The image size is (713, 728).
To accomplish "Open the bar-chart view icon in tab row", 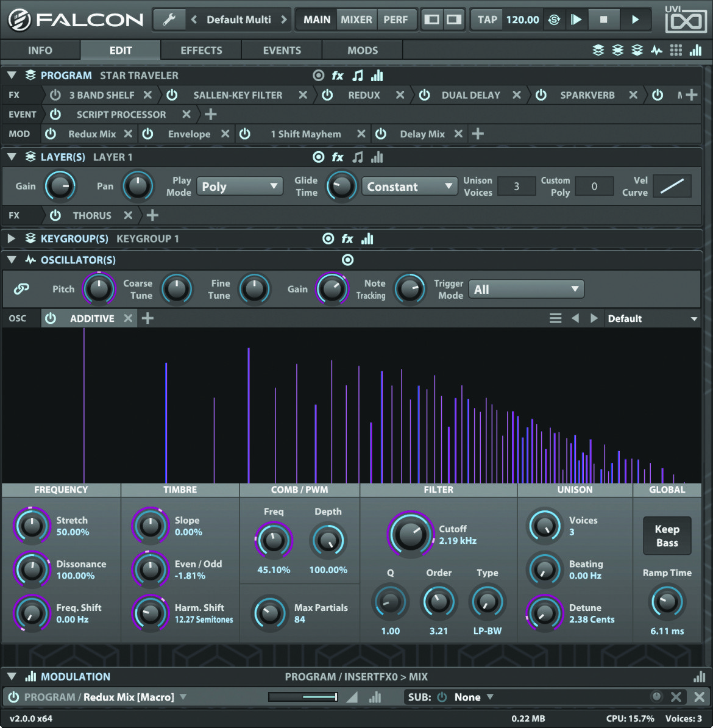I will coord(695,50).
